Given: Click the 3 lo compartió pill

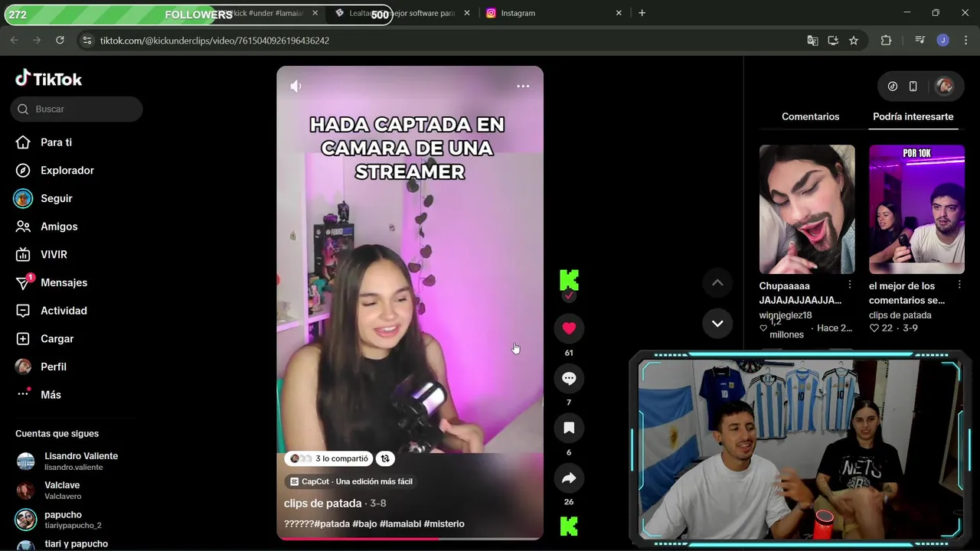Looking at the screenshot, I should (x=328, y=458).
